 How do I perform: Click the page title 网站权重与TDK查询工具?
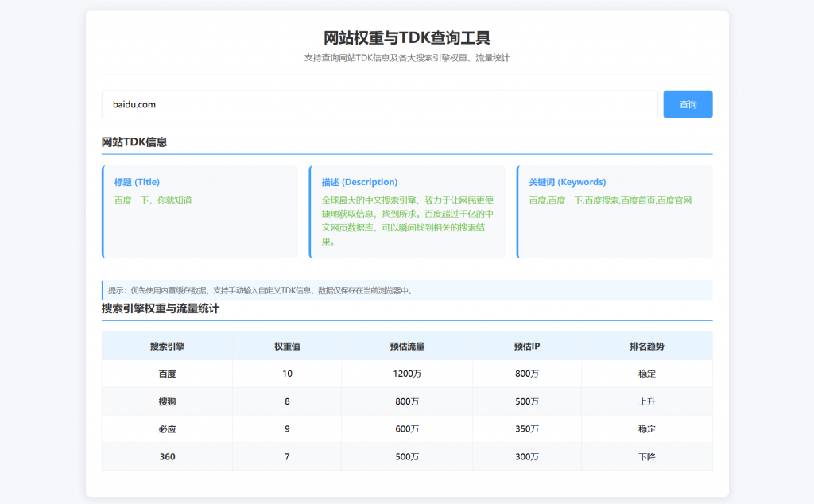[407, 36]
